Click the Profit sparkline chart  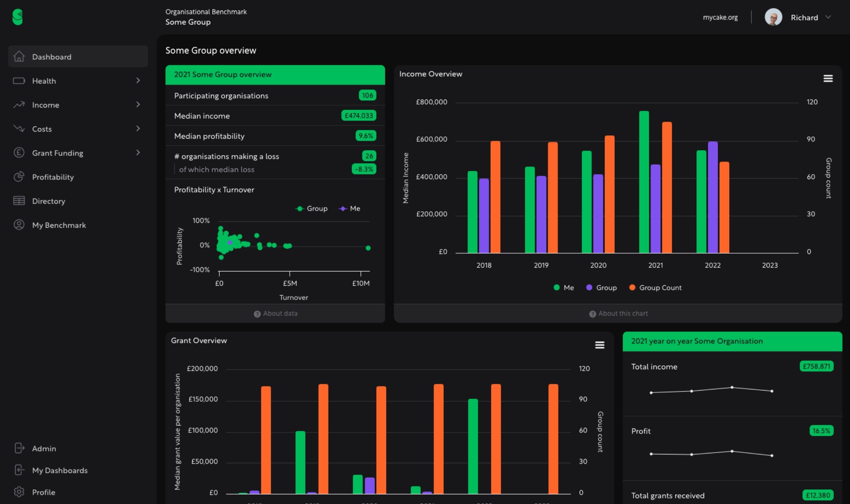(711, 454)
